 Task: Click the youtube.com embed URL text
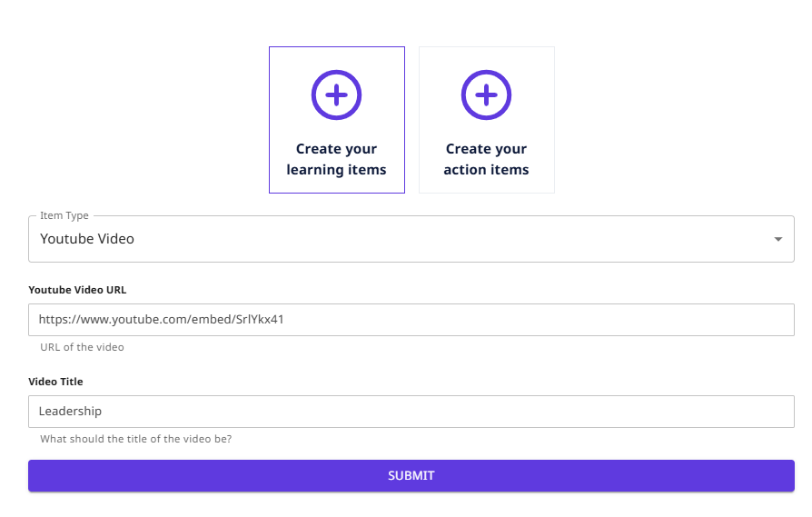[x=161, y=320]
